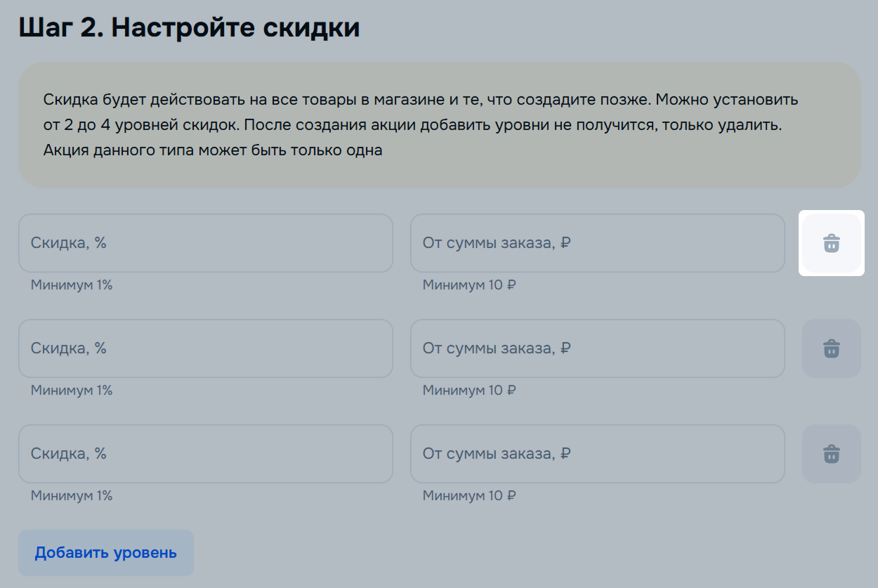Click the sentence 'Акция данного типа может быть только одна'
Screen dimensions: 878x588
[x=212, y=150]
